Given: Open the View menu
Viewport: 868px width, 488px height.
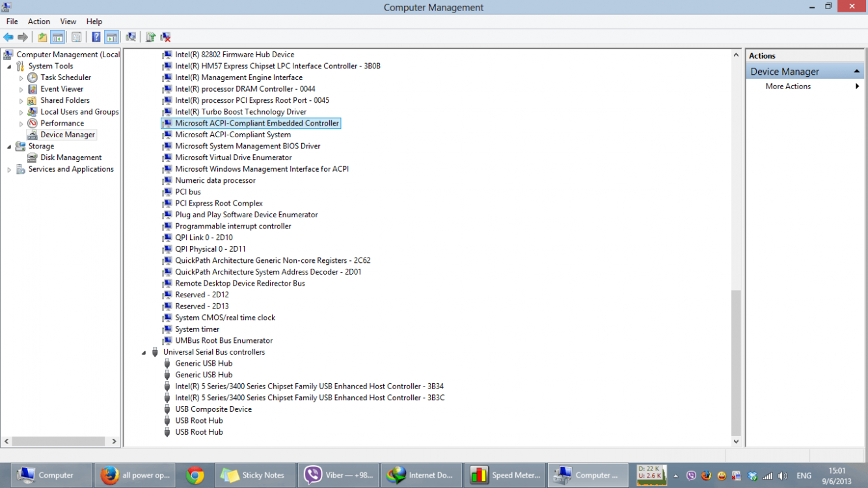Looking at the screenshot, I should [68, 21].
